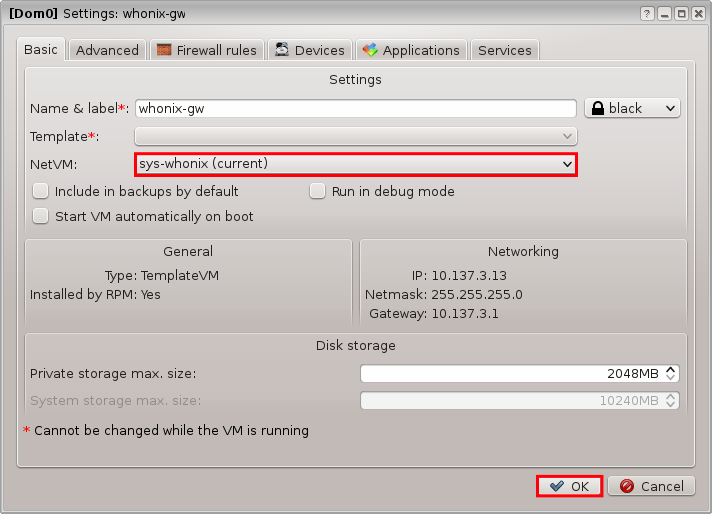Close the settings window with X
The width and height of the screenshot is (712, 514).
pyautogui.click(x=697, y=13)
